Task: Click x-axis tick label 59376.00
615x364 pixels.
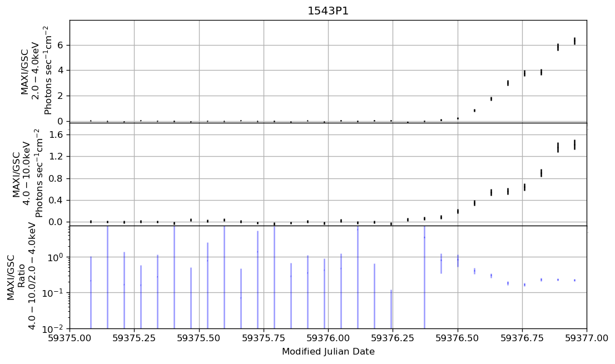Action: point(328,338)
